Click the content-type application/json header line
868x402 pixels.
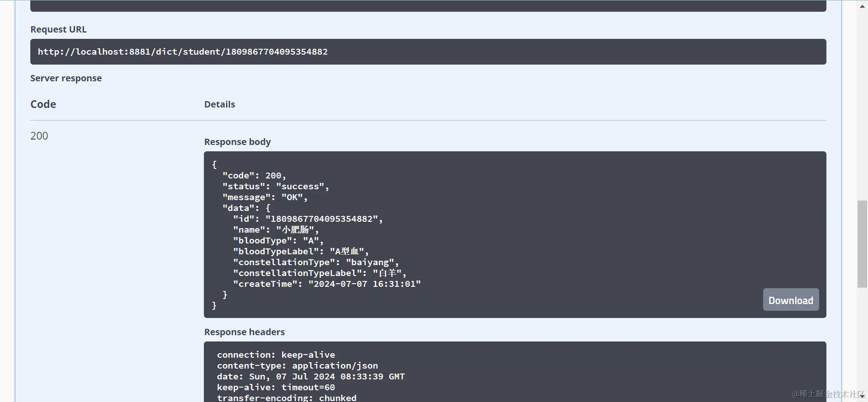pyautogui.click(x=297, y=366)
